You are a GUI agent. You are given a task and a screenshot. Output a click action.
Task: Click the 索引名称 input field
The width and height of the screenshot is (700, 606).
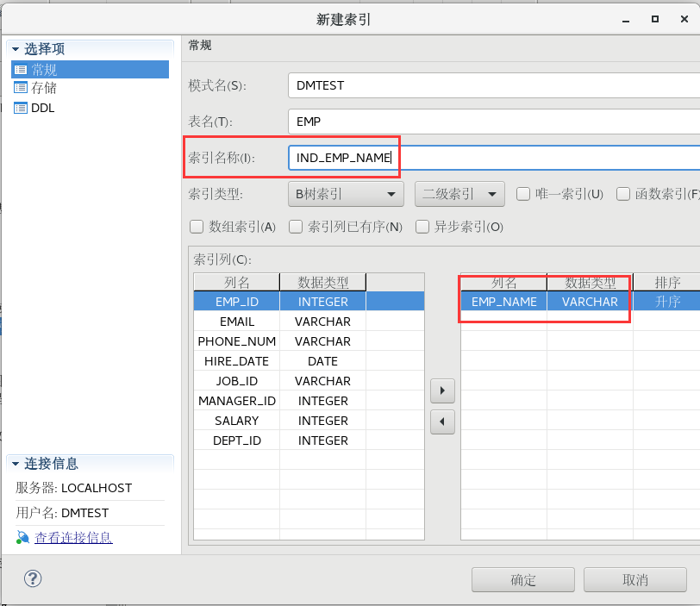tap(494, 158)
